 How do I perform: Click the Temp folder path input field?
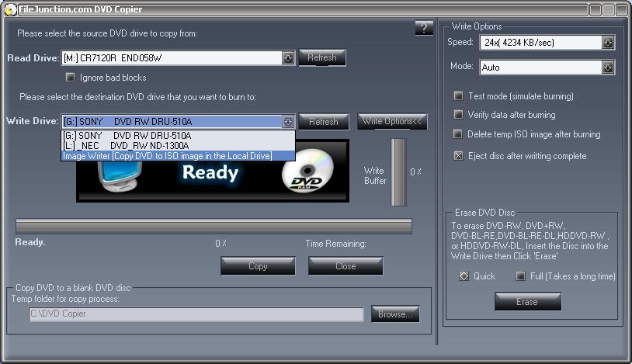[x=196, y=314]
